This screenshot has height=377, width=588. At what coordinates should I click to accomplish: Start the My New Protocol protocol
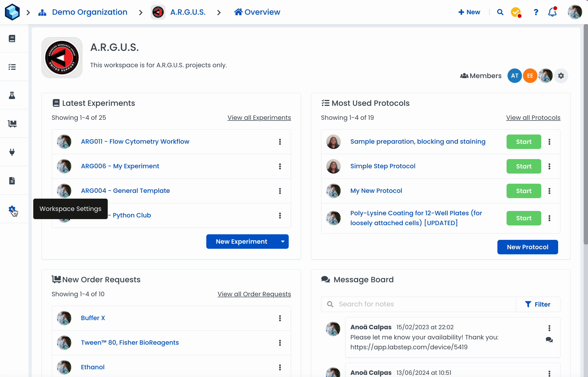(523, 191)
